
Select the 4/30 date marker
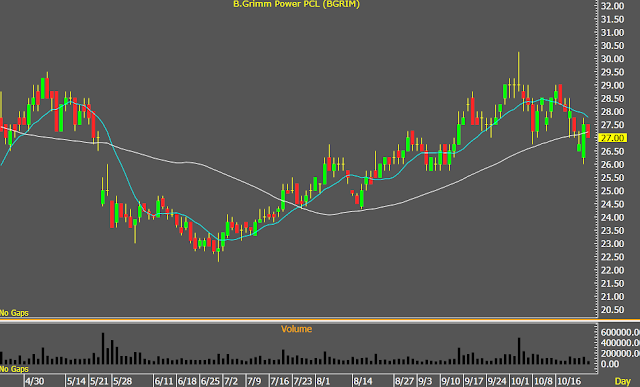35,381
